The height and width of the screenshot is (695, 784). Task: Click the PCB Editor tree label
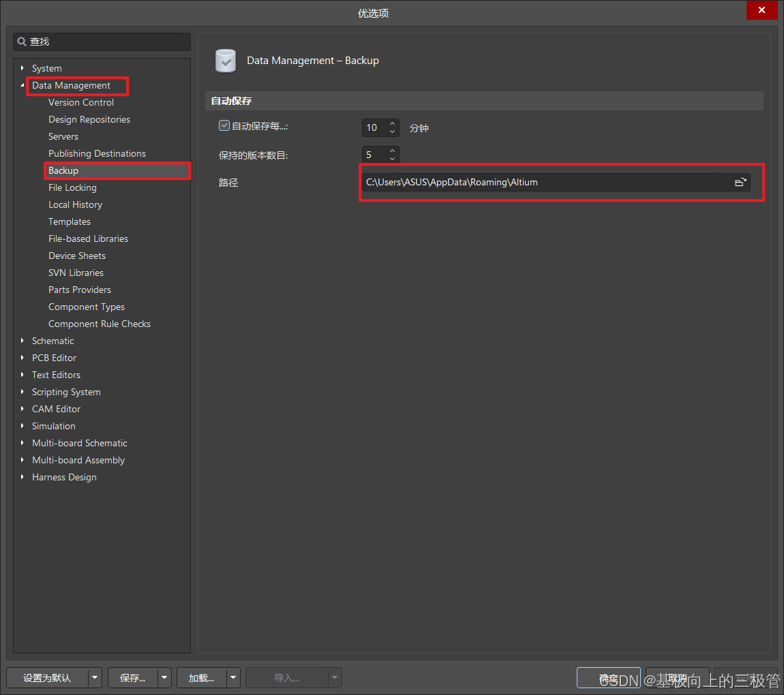pos(54,358)
